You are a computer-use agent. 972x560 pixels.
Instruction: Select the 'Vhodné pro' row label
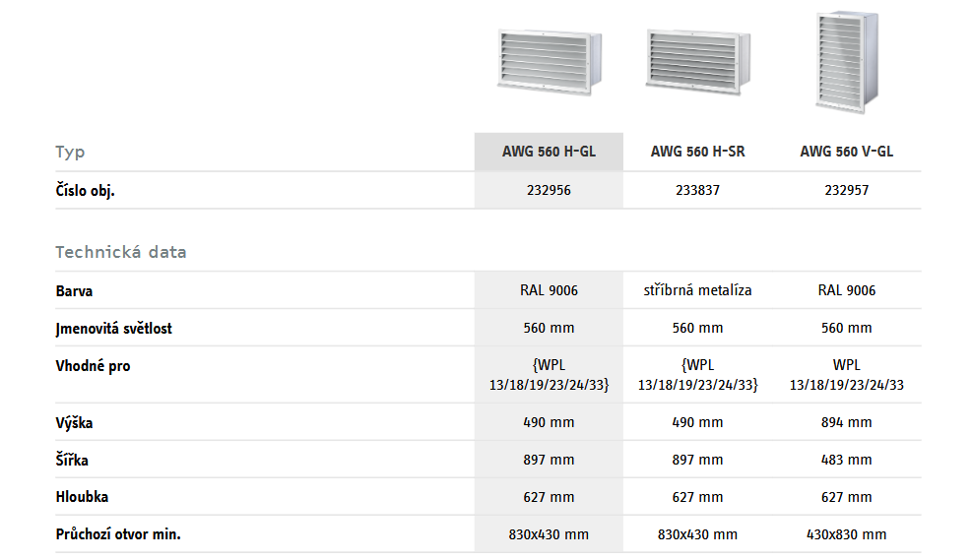[x=93, y=366]
